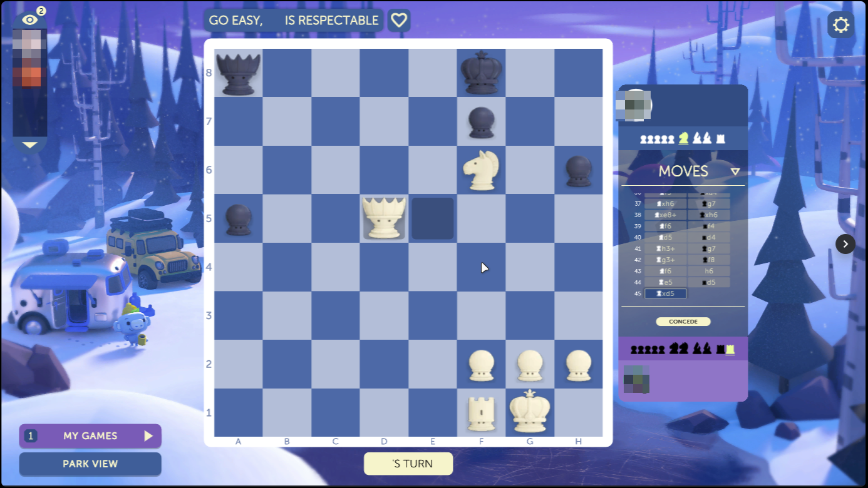Screen dimensions: 868x488
Task: Select the black queen on a8
Action: pyautogui.click(x=238, y=73)
